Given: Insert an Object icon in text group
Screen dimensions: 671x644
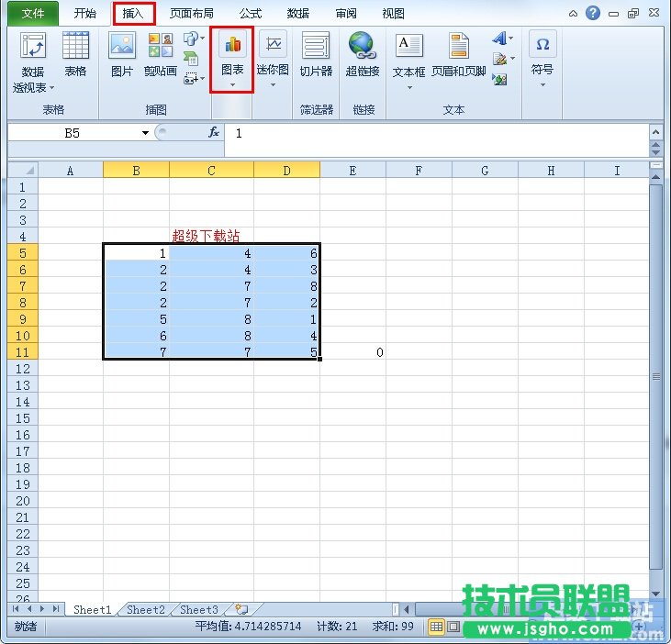Looking at the screenshot, I should 499,79.
